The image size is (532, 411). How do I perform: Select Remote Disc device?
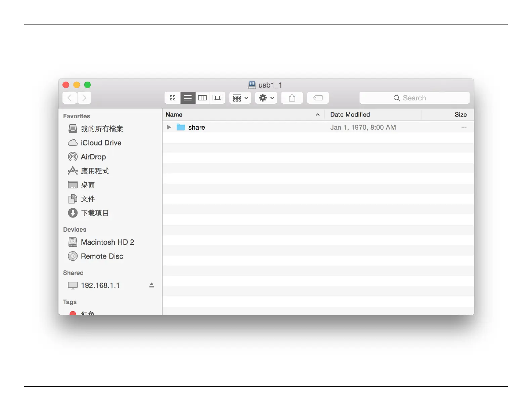102,256
